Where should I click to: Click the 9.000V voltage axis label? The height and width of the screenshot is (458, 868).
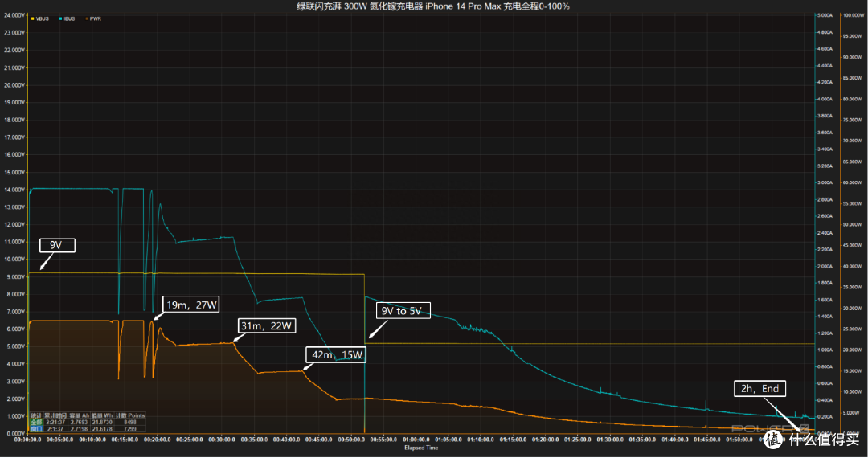point(14,276)
